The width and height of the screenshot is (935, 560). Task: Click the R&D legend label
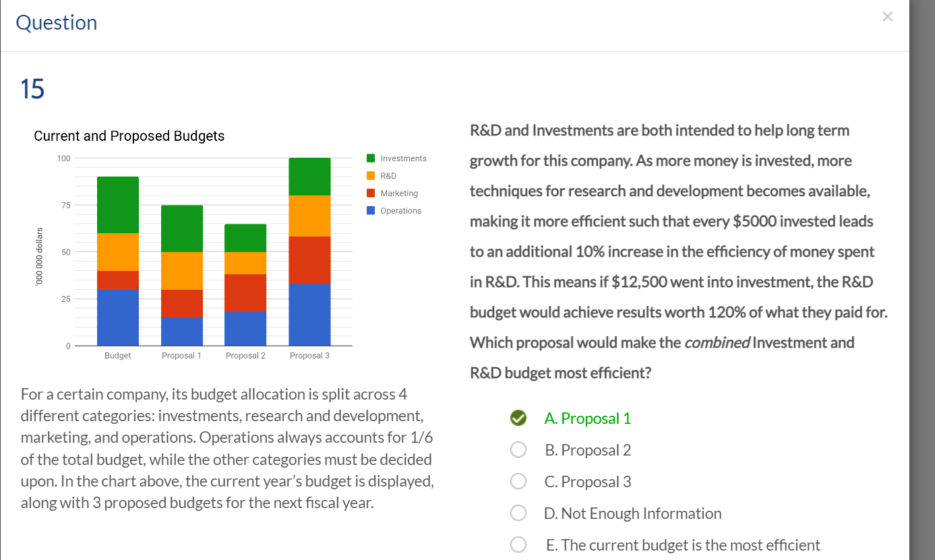[x=388, y=176]
